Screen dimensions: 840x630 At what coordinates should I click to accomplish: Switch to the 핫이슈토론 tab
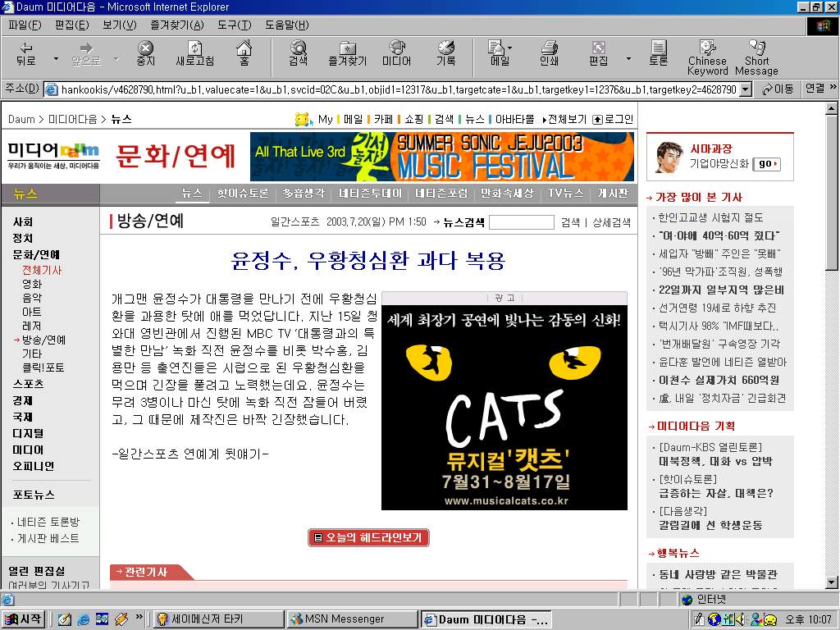[242, 193]
